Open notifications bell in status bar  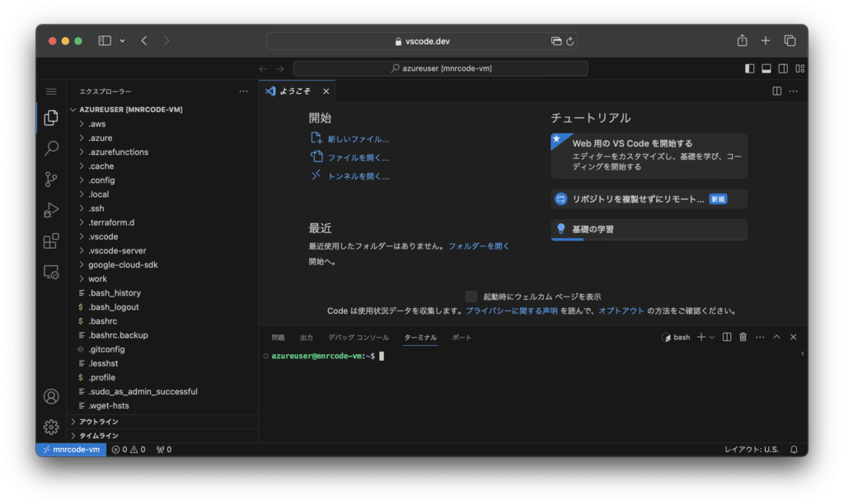point(794,449)
